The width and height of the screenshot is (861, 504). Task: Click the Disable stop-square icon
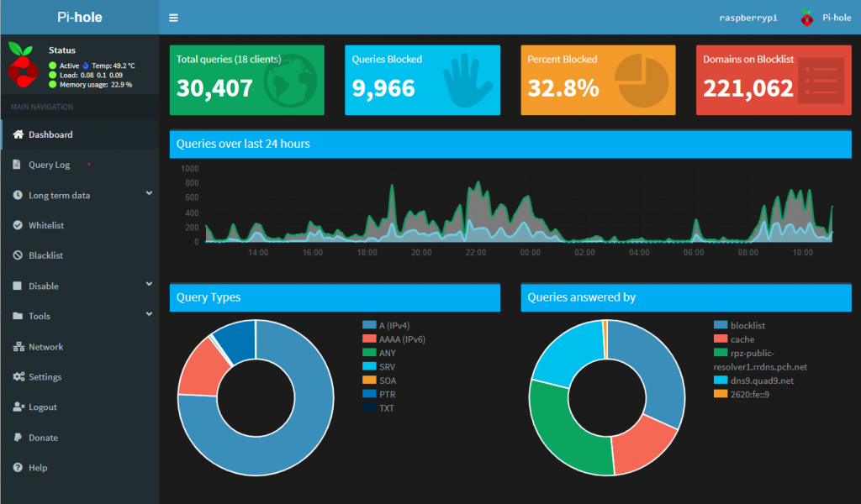pyautogui.click(x=18, y=286)
